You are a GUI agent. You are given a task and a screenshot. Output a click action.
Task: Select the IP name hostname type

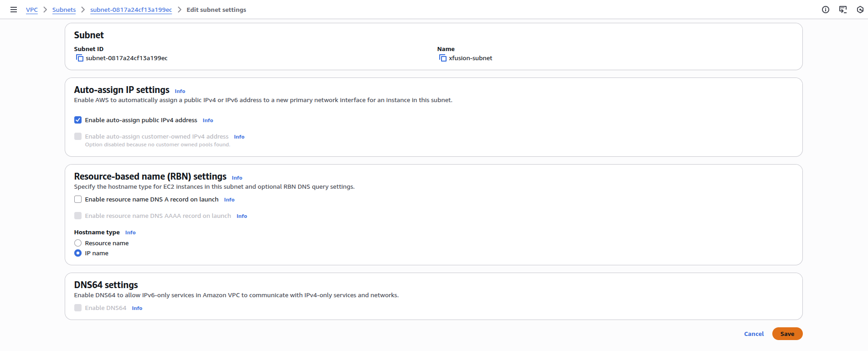(78, 253)
